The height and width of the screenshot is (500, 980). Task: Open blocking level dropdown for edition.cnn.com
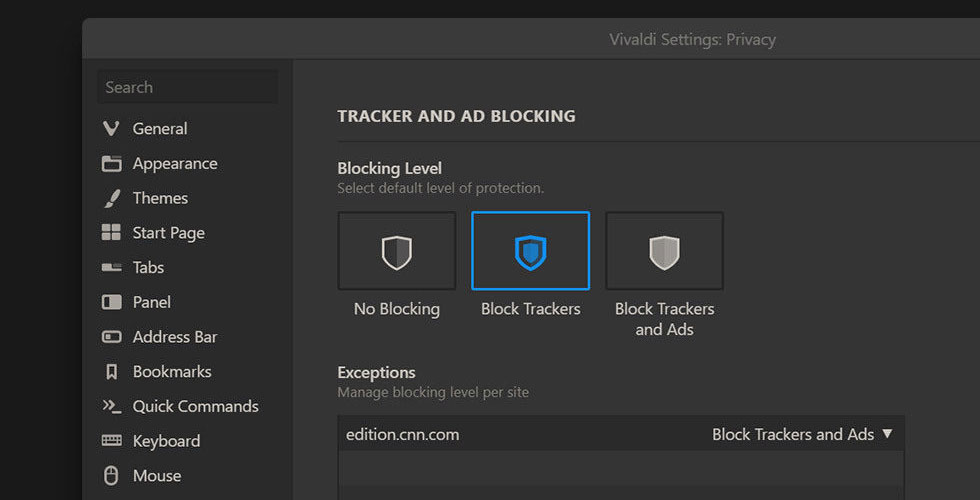pyautogui.click(x=802, y=434)
